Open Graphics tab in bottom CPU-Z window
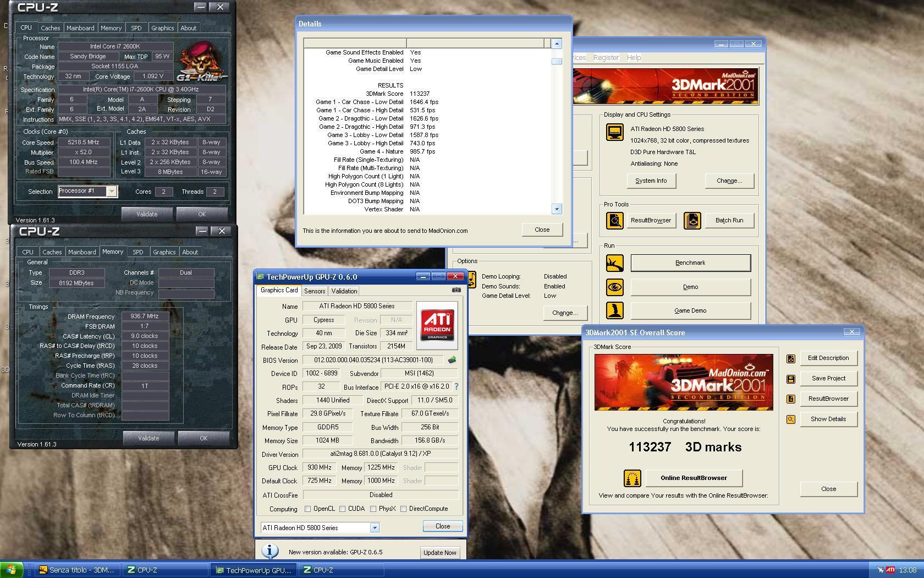 164,252
